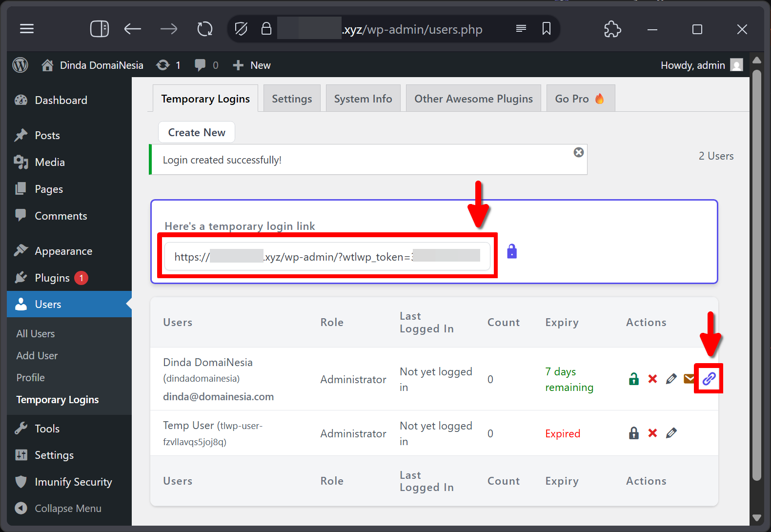Viewport: 771px width, 532px height.
Task: Open Imunify Security in sidebar
Action: pyautogui.click(x=69, y=482)
